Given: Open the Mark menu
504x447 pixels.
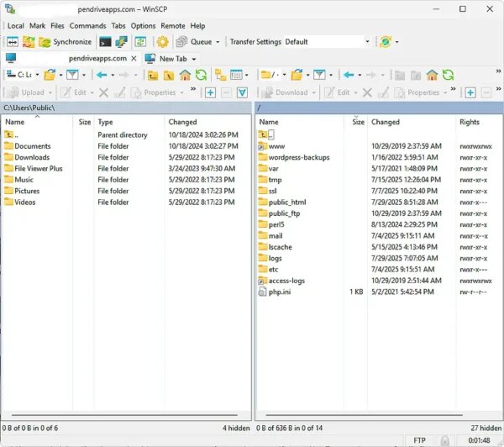Looking at the screenshot, I should tap(37, 26).
